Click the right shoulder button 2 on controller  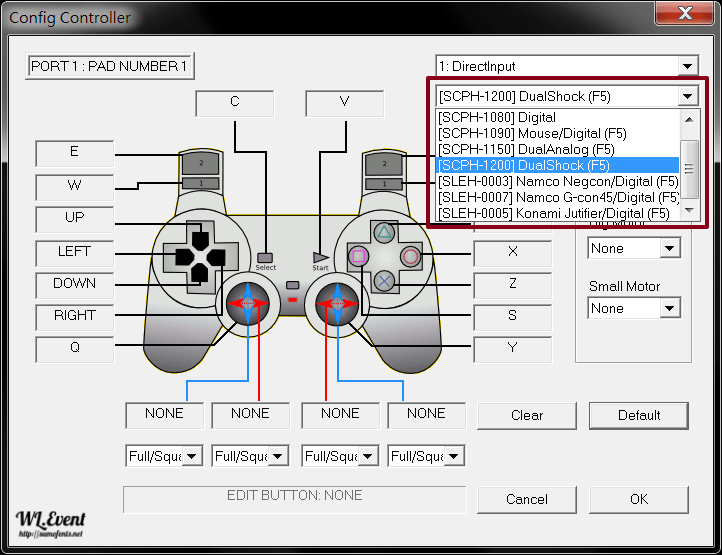(384, 163)
